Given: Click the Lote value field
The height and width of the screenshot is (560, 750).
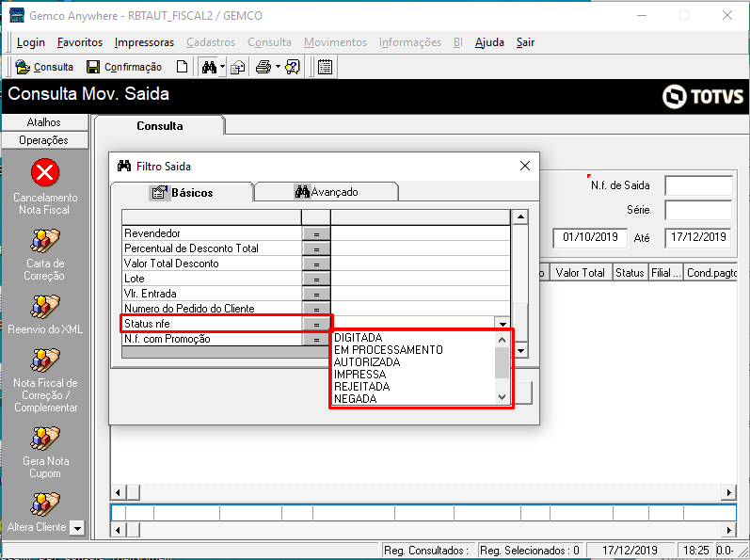Looking at the screenshot, I should (421, 279).
